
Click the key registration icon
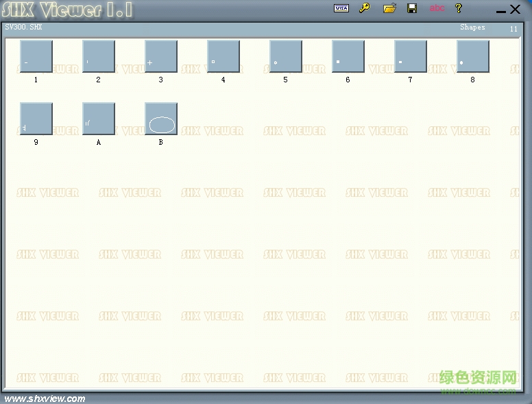click(365, 8)
